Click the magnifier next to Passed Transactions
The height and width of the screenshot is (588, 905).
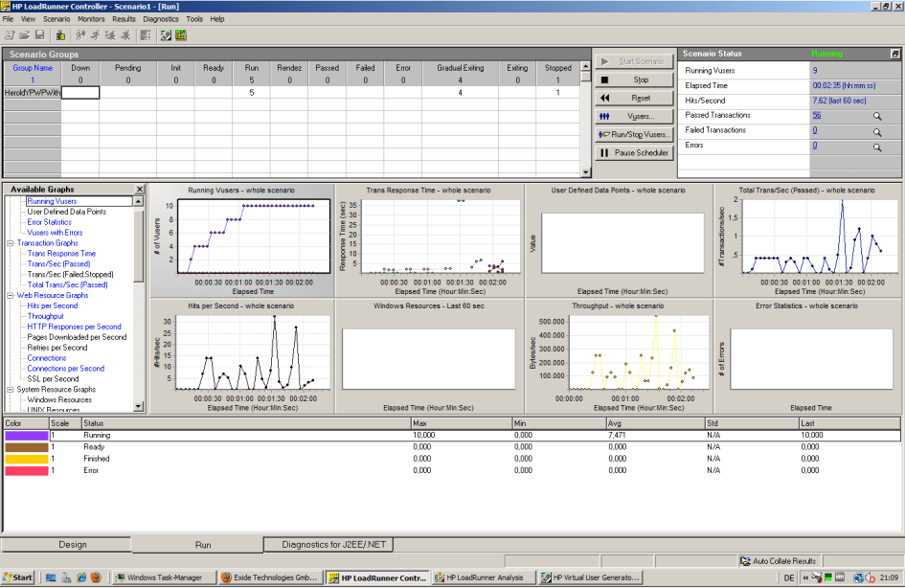point(877,117)
